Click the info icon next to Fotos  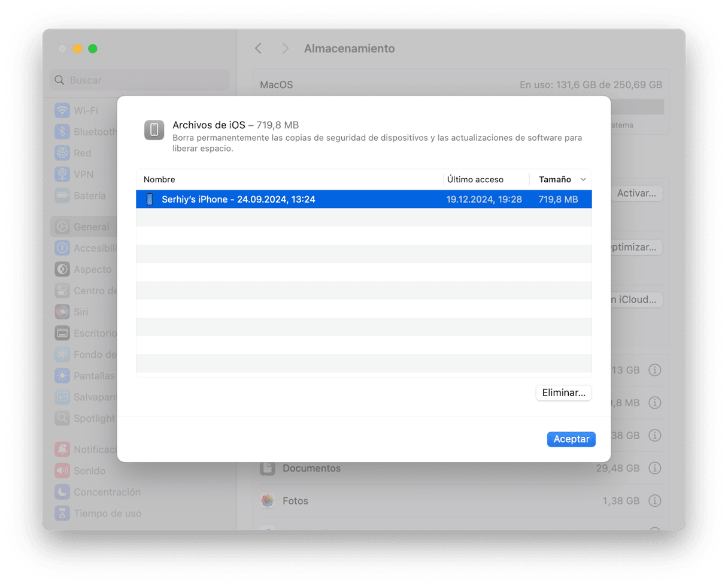655,500
